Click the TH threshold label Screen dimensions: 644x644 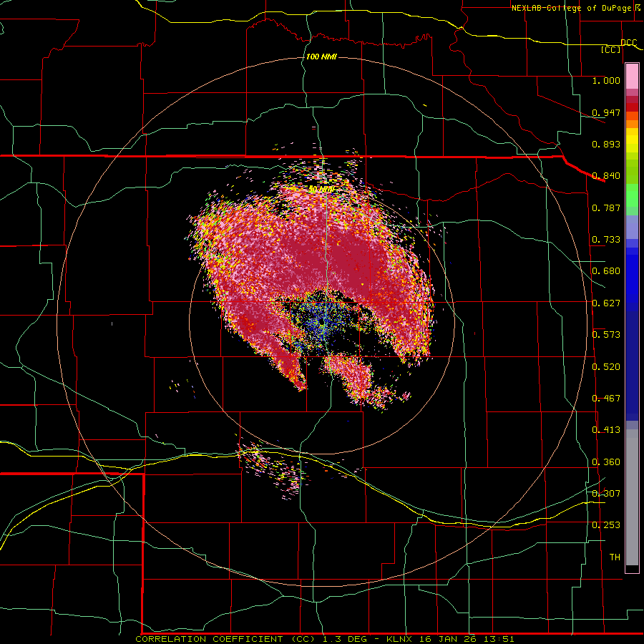point(615,557)
